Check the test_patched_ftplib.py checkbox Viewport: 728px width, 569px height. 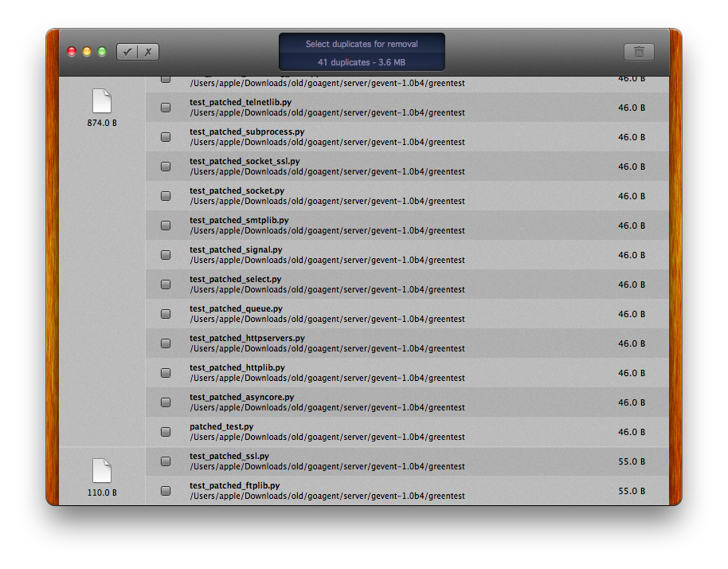166,491
